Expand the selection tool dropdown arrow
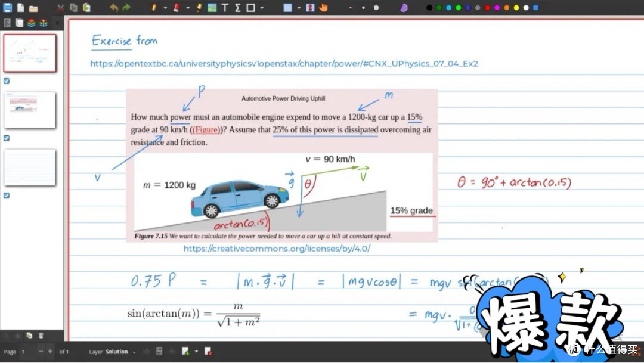This screenshot has width=644, height=363. (299, 7)
